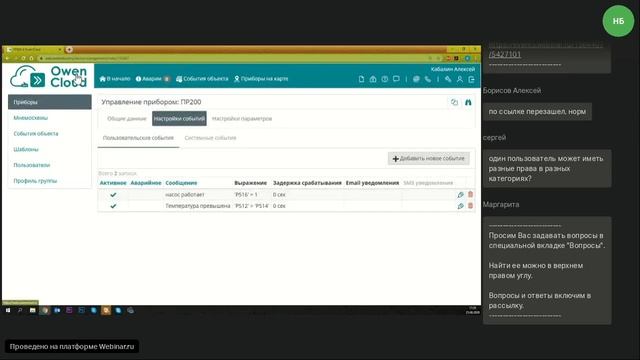Close the Owen Cloud browser tab
The image size is (640, 360).
(x=60, y=49)
